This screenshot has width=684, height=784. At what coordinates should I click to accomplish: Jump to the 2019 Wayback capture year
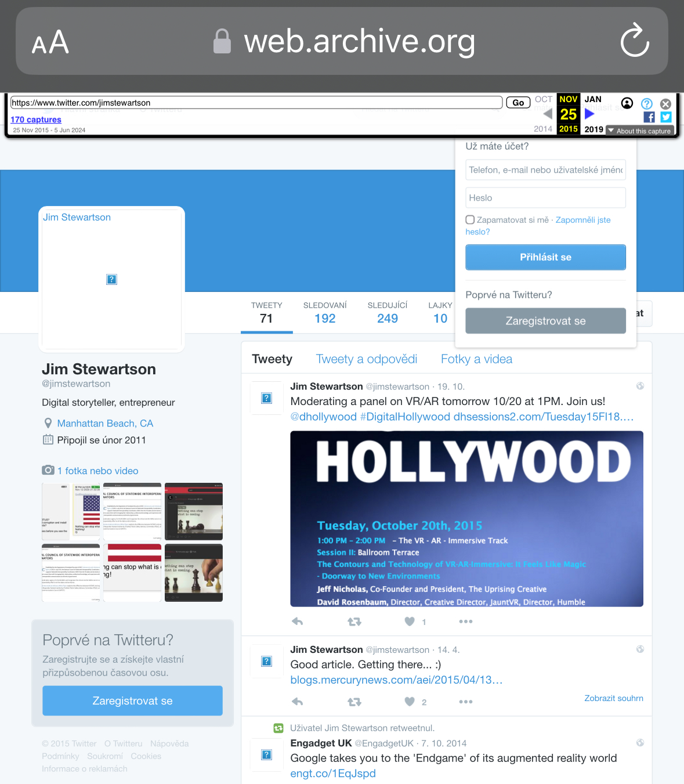594,129
